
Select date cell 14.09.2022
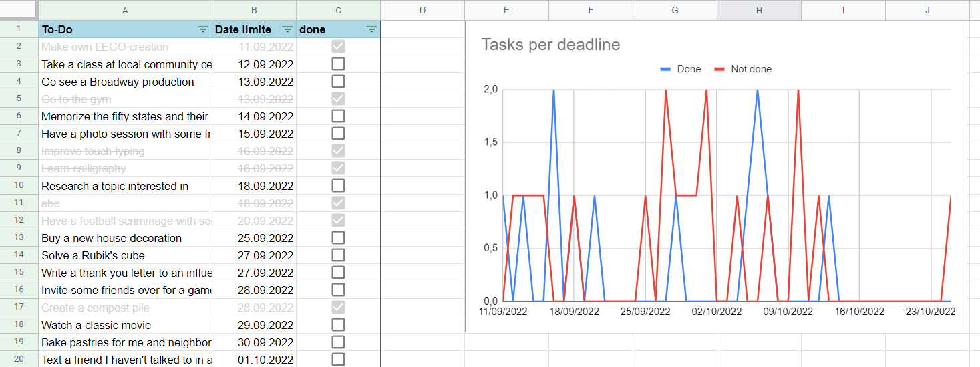tap(255, 116)
